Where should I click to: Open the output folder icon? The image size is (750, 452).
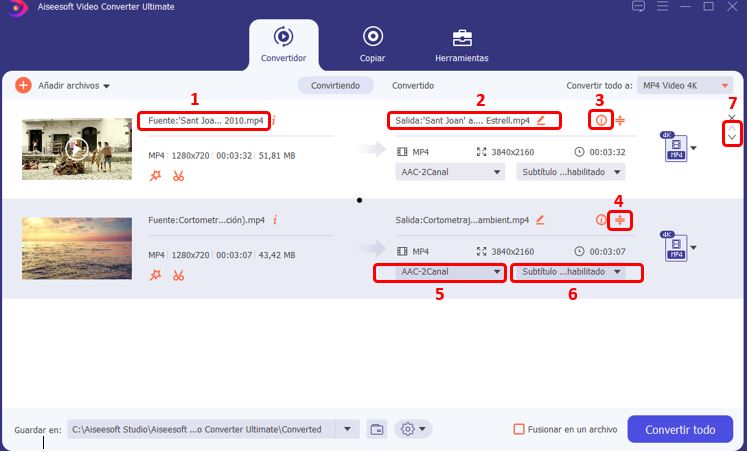tap(377, 430)
